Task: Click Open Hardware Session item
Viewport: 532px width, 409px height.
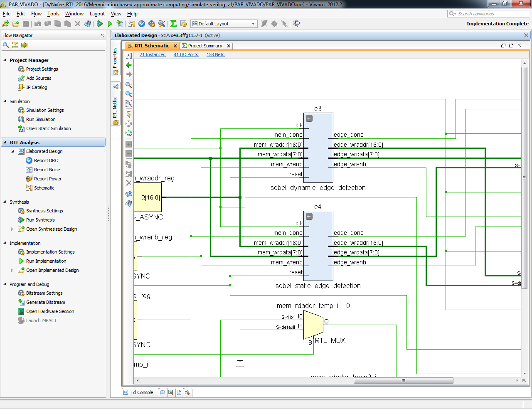Action: (x=50, y=311)
